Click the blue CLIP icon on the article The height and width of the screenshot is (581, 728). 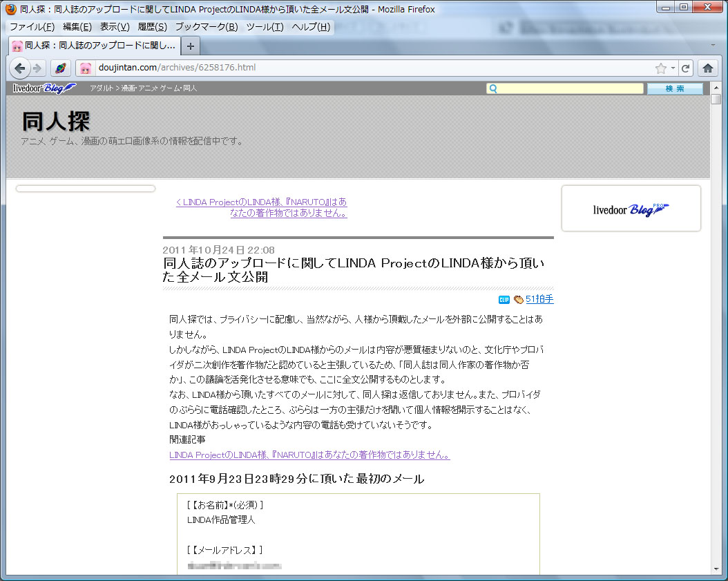(504, 299)
